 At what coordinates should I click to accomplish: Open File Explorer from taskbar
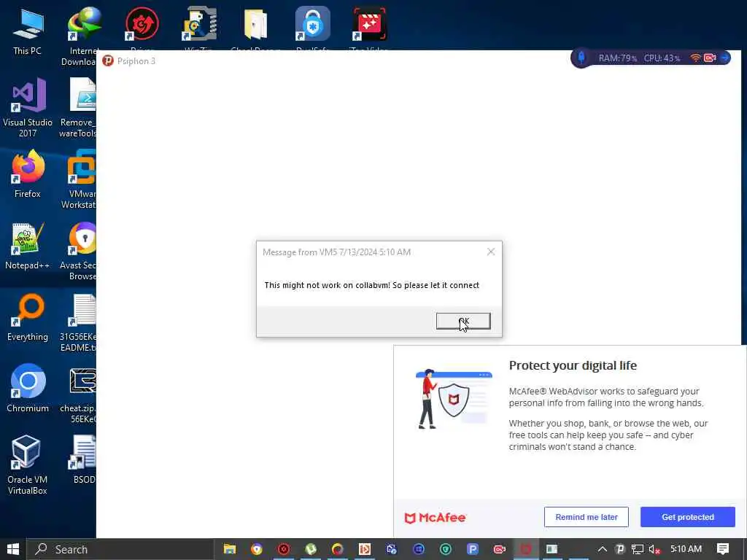230,549
